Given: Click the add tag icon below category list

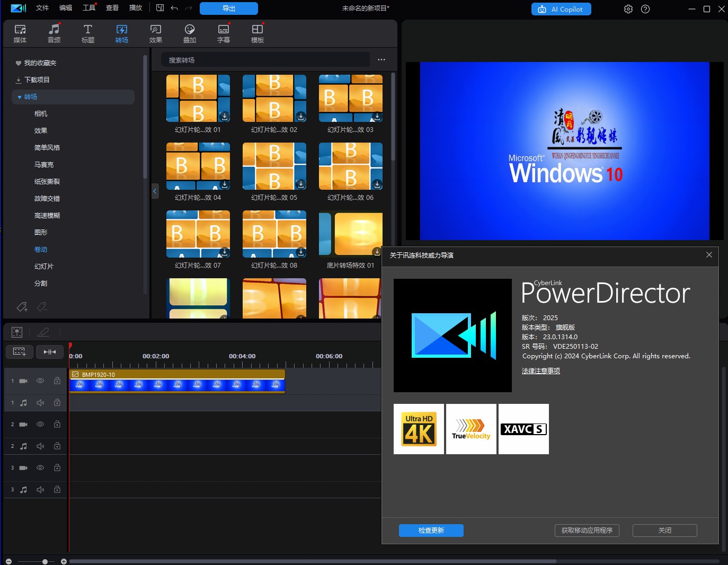Looking at the screenshot, I should click(22, 307).
